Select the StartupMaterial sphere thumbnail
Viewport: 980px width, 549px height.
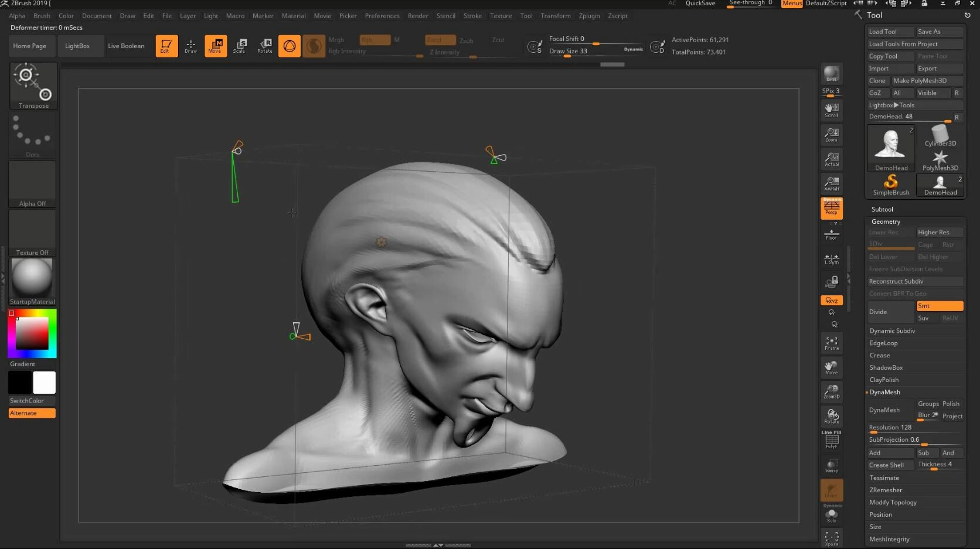[x=32, y=280]
